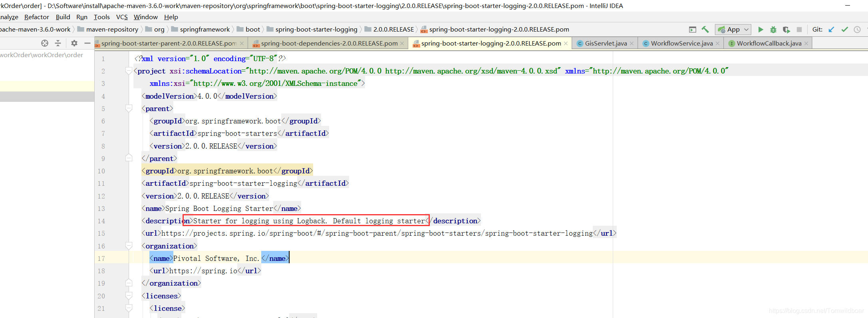Close the spring-boot-dependencies pom tab

click(402, 44)
